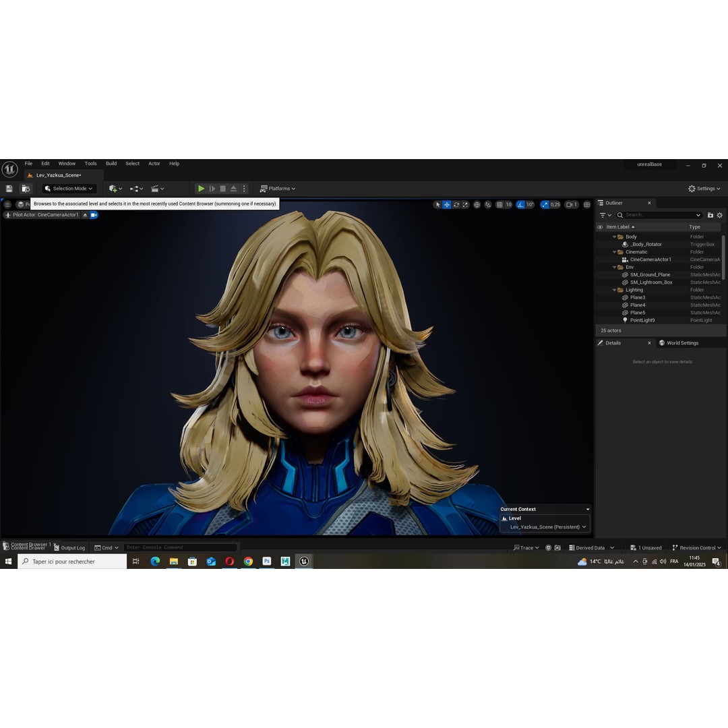Collapse the Env folder in Outliner

615,268
